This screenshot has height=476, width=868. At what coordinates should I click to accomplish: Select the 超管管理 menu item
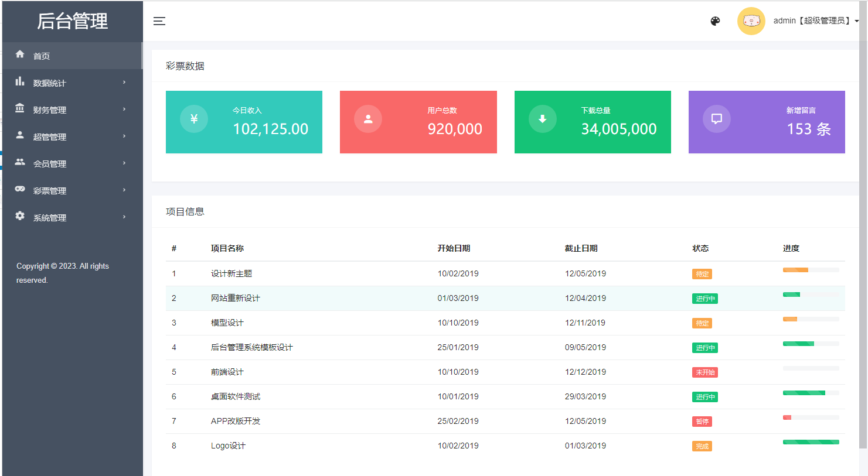tap(50, 137)
